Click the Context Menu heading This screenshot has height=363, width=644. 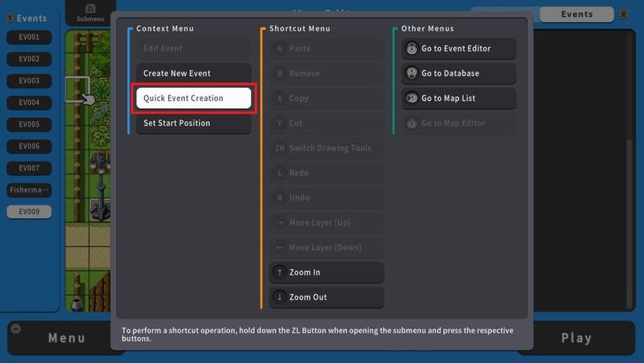165,28
